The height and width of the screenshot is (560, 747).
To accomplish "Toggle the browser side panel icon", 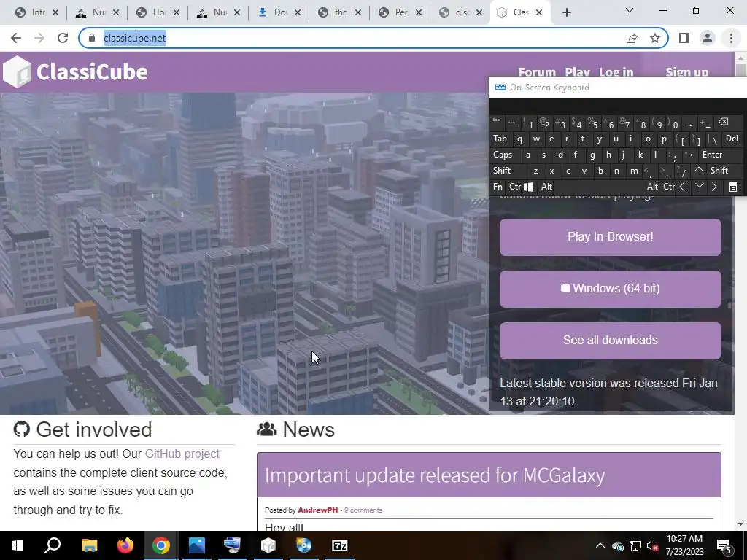I will [x=684, y=38].
